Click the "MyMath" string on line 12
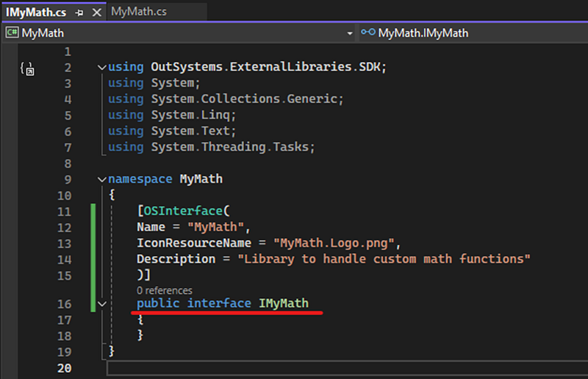Screen dimensions: 588x379 coord(215,227)
